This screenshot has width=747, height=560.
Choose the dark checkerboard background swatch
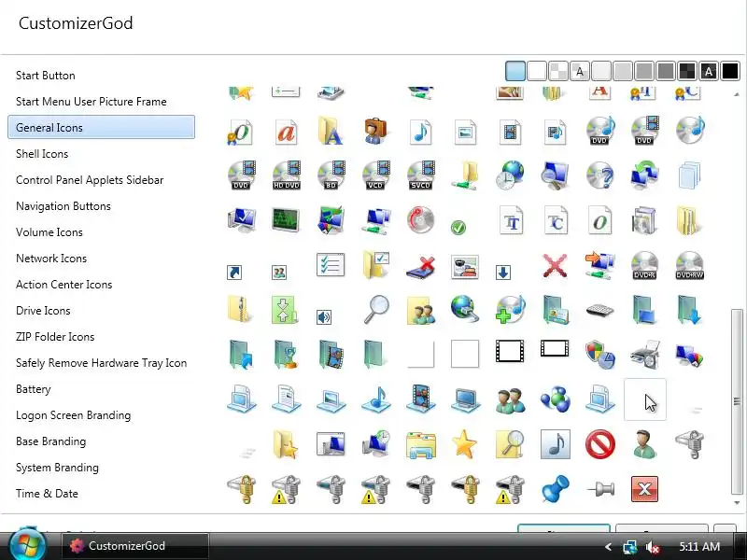(687, 72)
